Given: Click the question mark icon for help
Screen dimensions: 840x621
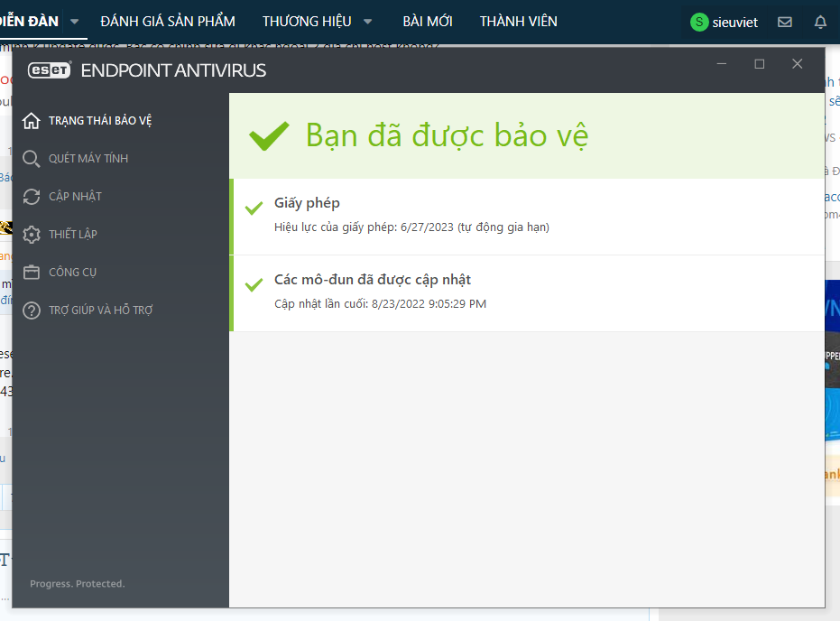Looking at the screenshot, I should pos(31,310).
